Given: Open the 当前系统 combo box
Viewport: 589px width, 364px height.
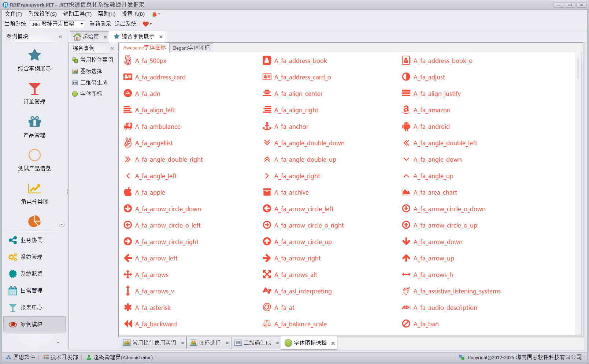Looking at the screenshot, I should pos(82,24).
